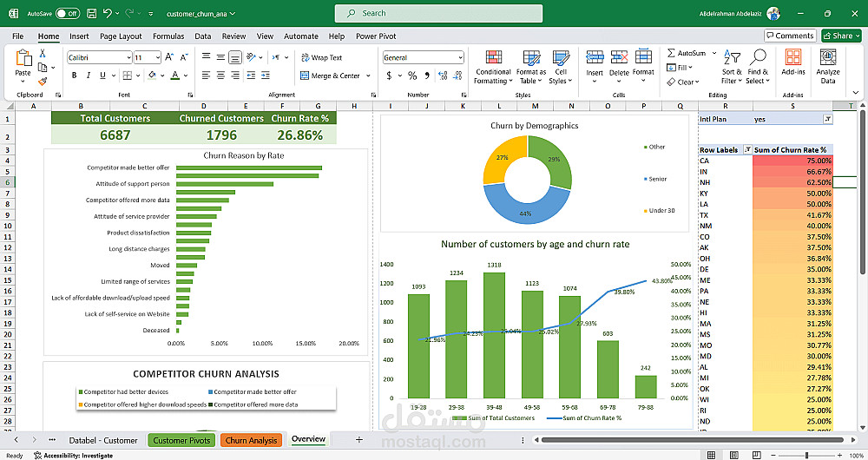Open the Add-ins icon

(792, 57)
